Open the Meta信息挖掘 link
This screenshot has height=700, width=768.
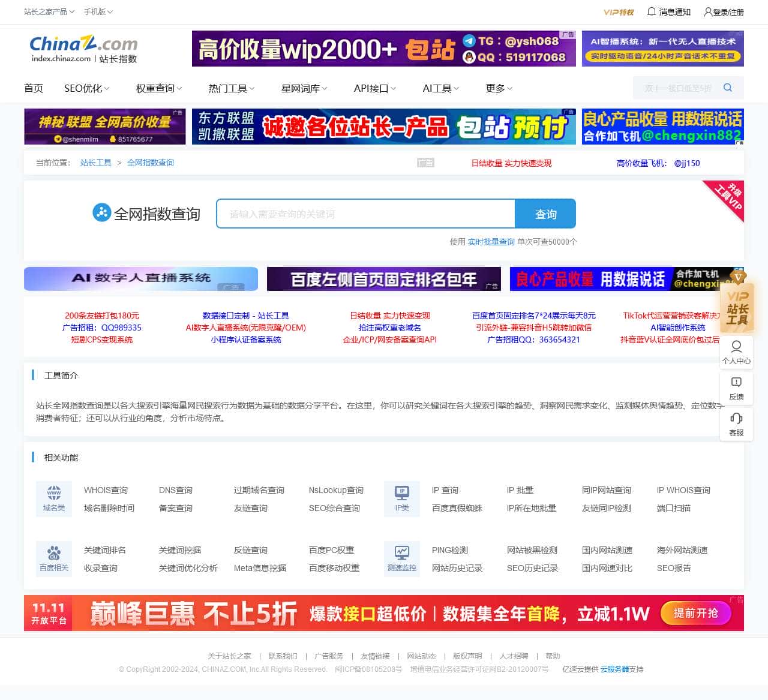tap(260, 568)
